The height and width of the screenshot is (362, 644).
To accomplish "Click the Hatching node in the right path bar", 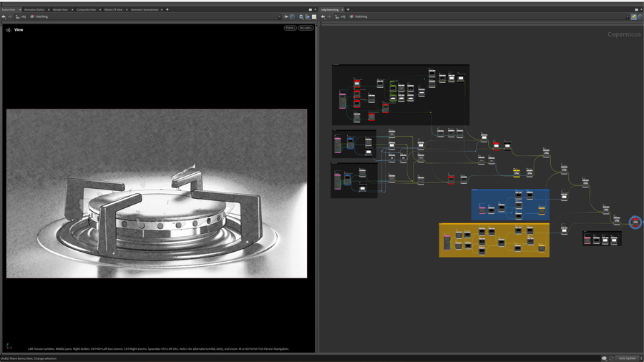I will pyautogui.click(x=359, y=16).
